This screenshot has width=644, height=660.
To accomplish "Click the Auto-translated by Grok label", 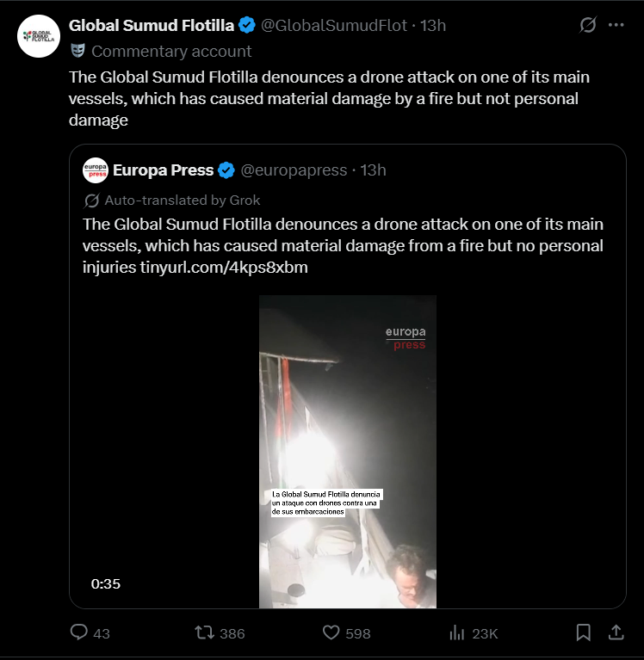I will click(182, 200).
